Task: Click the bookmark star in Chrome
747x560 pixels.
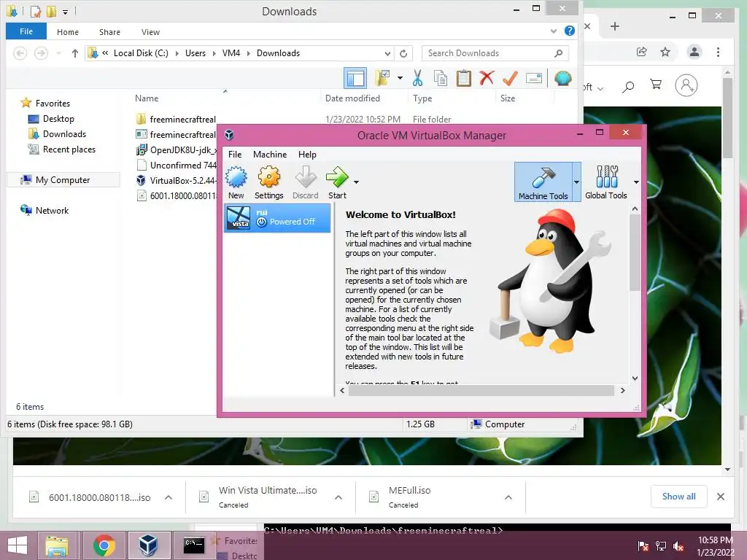Action: point(665,52)
